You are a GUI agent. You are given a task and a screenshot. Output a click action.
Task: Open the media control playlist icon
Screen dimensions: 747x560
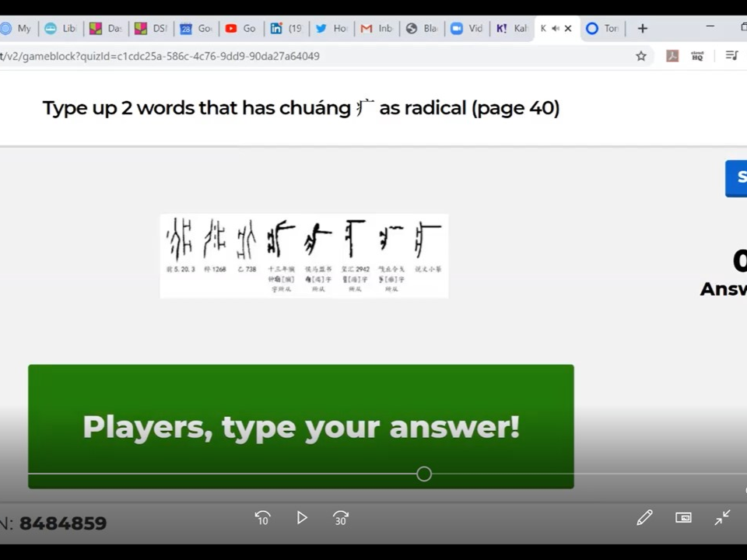click(x=731, y=56)
